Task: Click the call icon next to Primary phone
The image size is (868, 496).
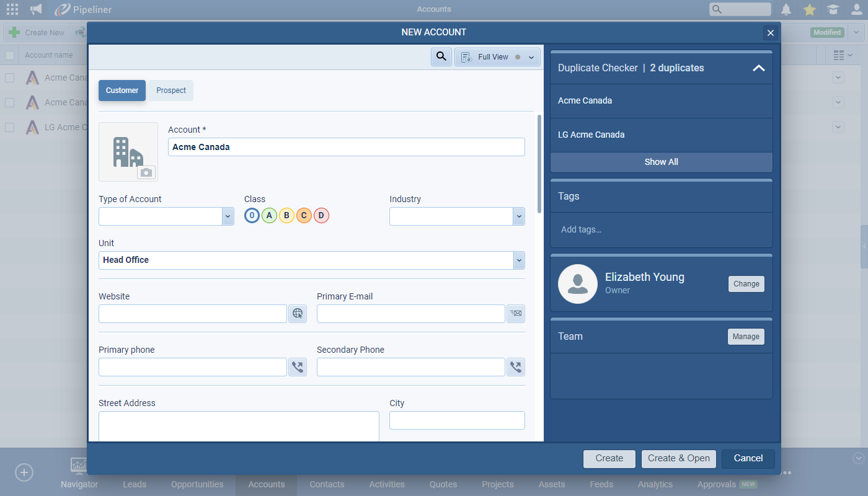Action: point(298,367)
